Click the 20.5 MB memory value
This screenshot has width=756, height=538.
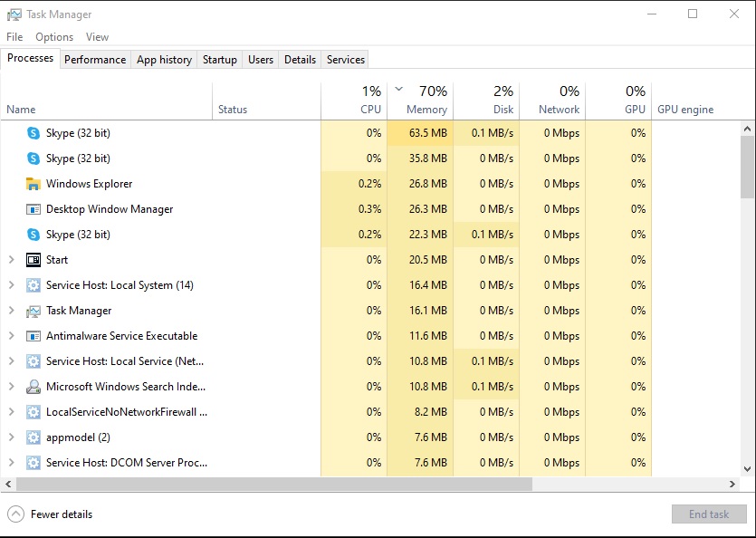pos(427,260)
